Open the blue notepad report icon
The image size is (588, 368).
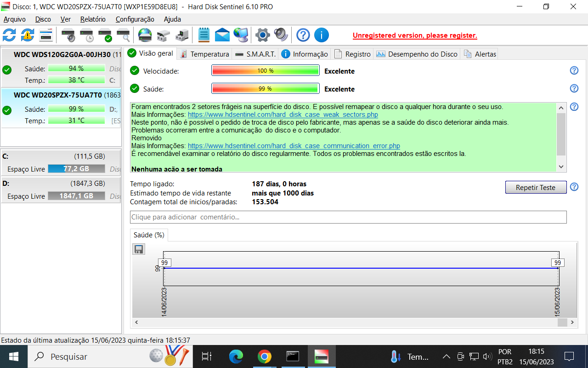[x=204, y=34]
